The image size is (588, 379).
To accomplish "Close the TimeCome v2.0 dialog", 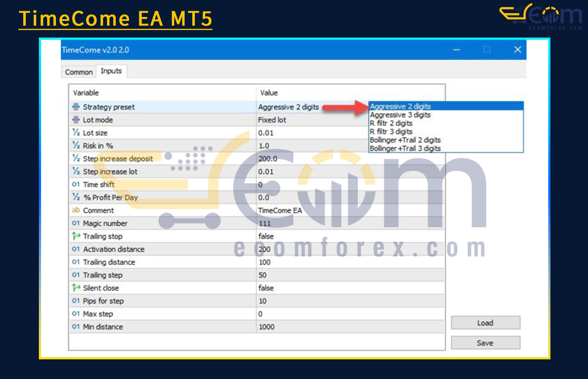I will pyautogui.click(x=518, y=50).
